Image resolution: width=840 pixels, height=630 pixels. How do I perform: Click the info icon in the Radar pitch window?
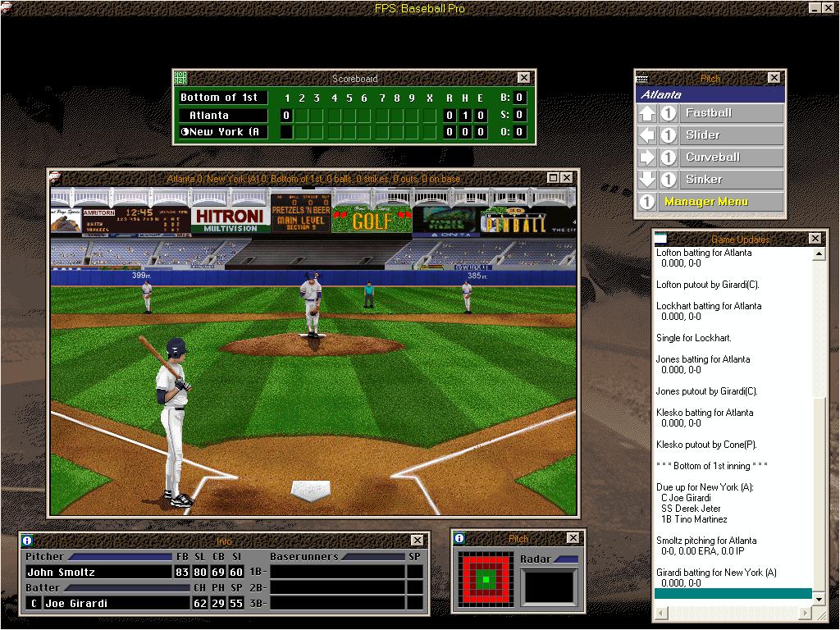[x=459, y=538]
